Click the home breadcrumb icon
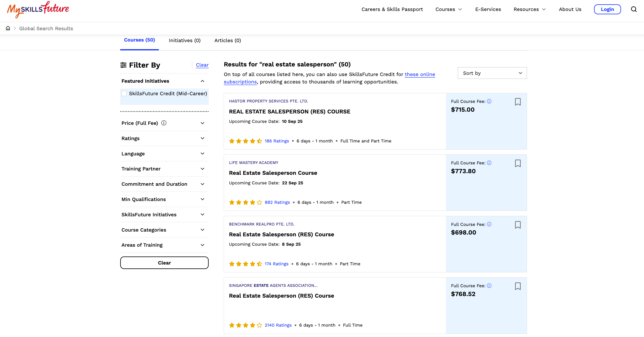 point(8,28)
